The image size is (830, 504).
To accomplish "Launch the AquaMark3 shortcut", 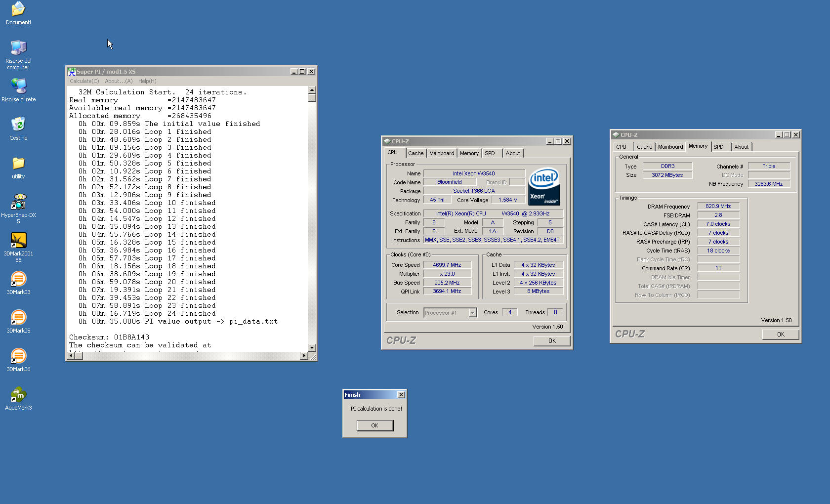I will point(18,394).
